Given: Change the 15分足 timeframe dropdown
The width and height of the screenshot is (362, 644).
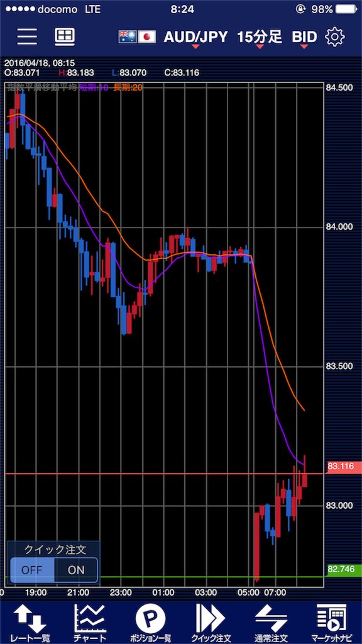Looking at the screenshot, I should (x=260, y=38).
